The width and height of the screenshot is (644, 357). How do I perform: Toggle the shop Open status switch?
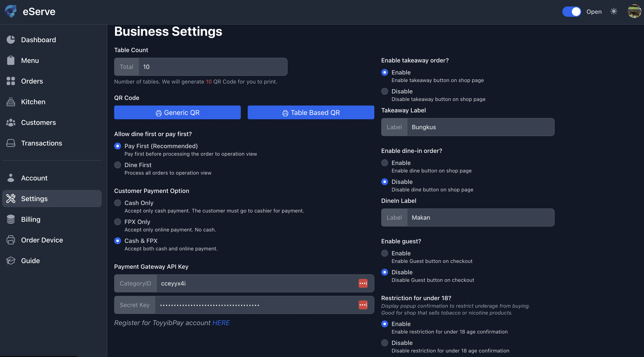tap(572, 11)
